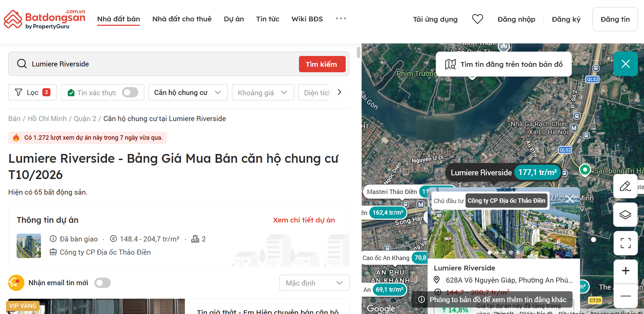The image size is (644, 314).
Task: Open Dự án menu
Action: point(234,19)
